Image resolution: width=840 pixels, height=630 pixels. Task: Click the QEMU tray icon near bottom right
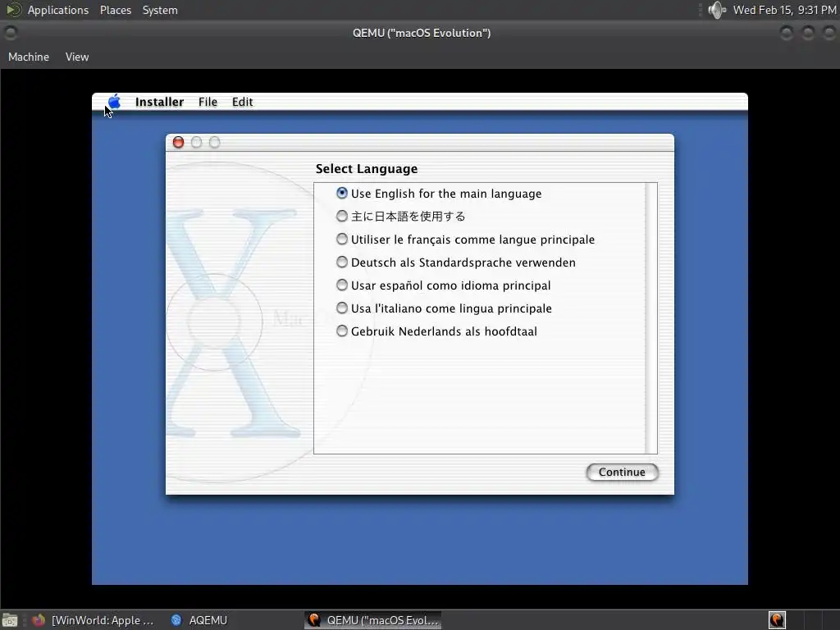(777, 620)
